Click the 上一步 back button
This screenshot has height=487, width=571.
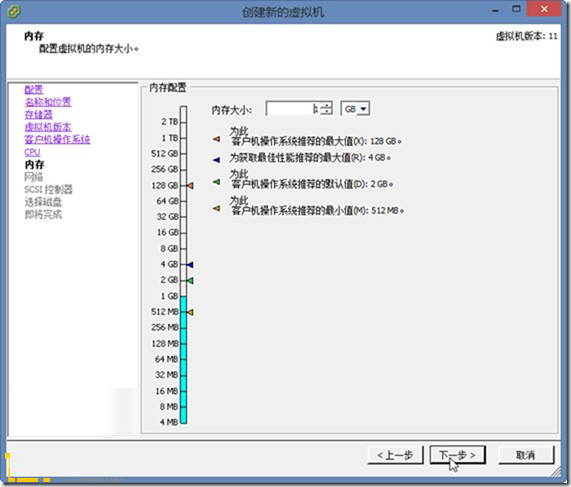click(x=395, y=455)
